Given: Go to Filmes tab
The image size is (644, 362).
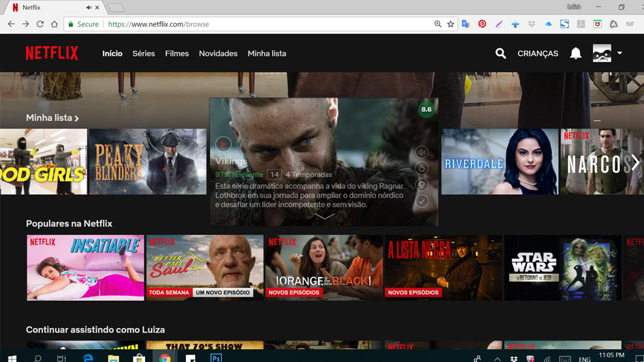Looking at the screenshot, I should (176, 53).
